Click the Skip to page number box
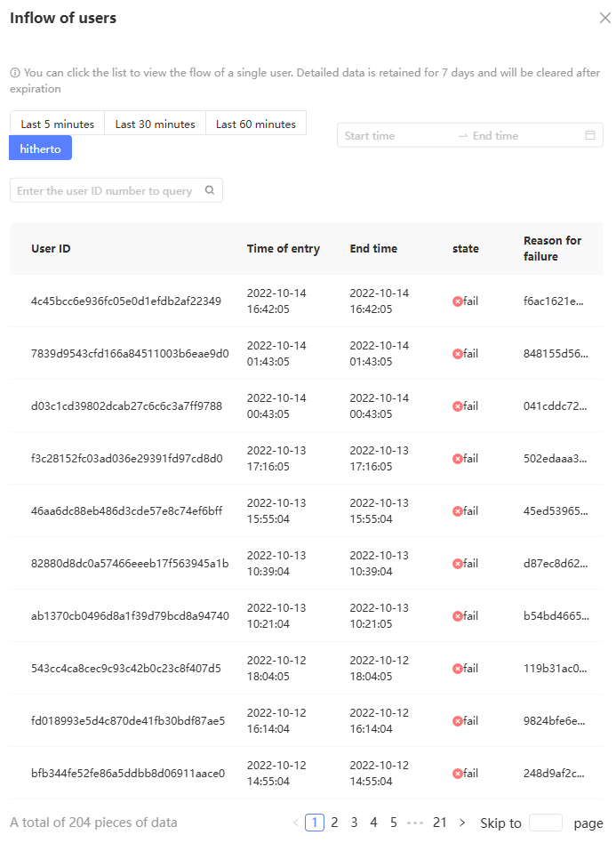The width and height of the screenshot is (616, 843). pyautogui.click(x=545, y=823)
